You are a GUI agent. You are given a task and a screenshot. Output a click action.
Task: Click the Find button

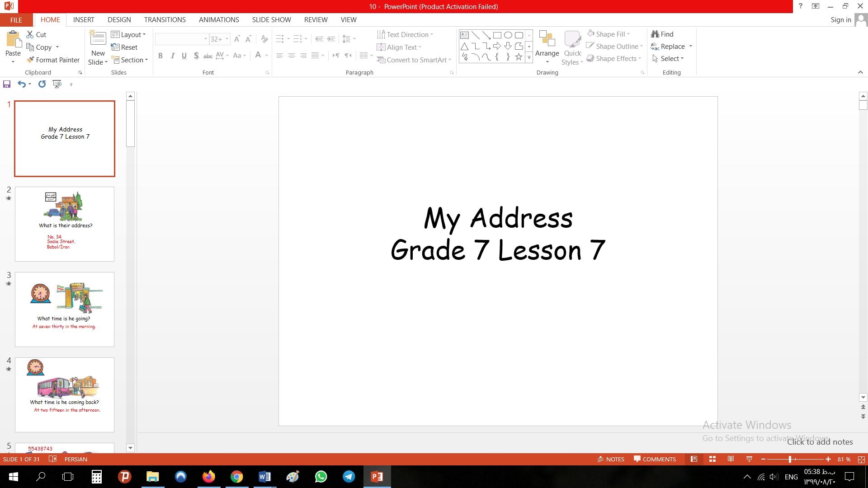(x=662, y=34)
